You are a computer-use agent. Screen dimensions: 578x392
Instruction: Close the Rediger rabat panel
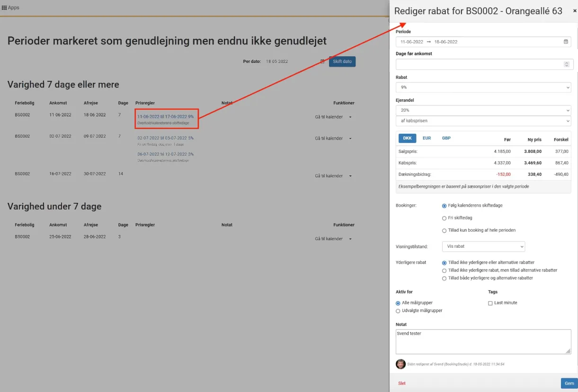[575, 11]
